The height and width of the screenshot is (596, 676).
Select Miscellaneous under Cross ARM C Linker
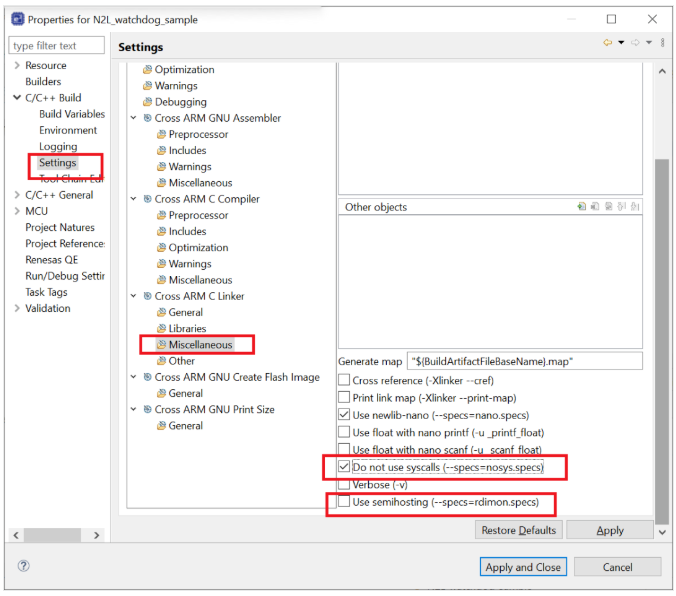[200, 345]
